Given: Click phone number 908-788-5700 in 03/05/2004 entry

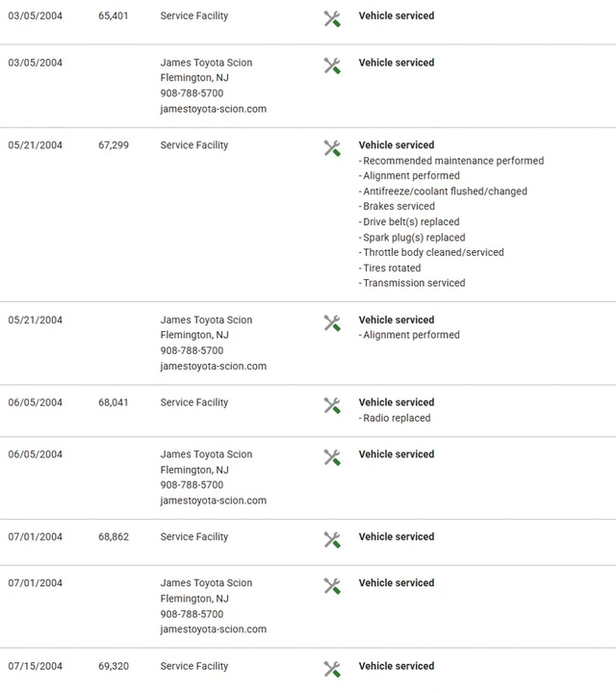Looking at the screenshot, I should click(192, 93).
